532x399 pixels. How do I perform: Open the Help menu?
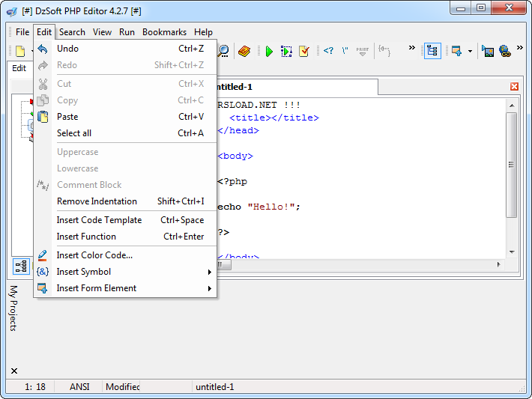[203, 32]
